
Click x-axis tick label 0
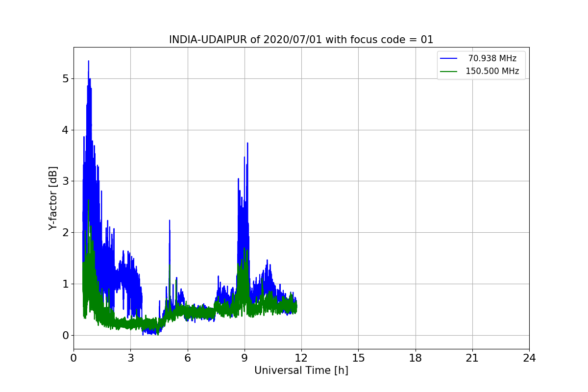pos(73,358)
